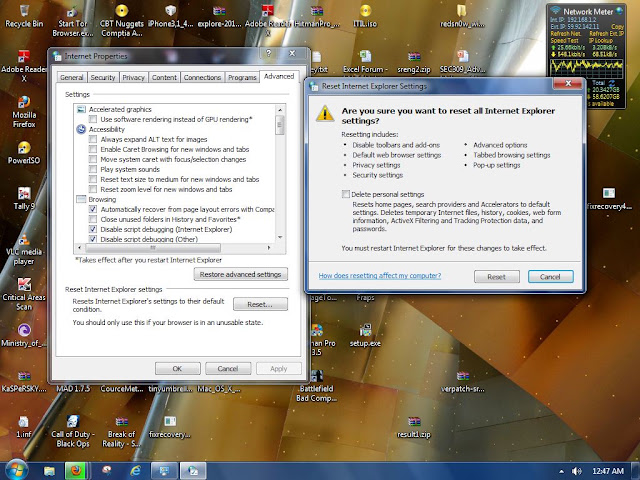Click the volume speaker tray icon
Image resolution: width=640 pixels, height=480 pixels.
[577, 471]
